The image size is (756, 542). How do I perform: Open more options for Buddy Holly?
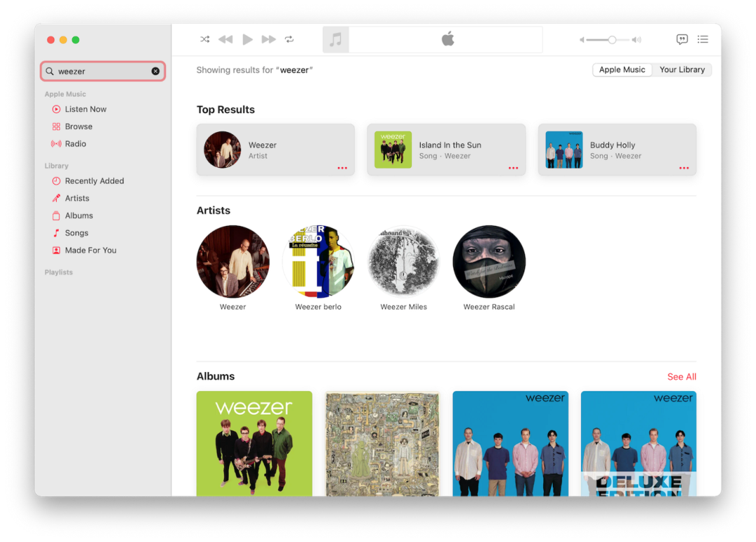click(x=684, y=168)
